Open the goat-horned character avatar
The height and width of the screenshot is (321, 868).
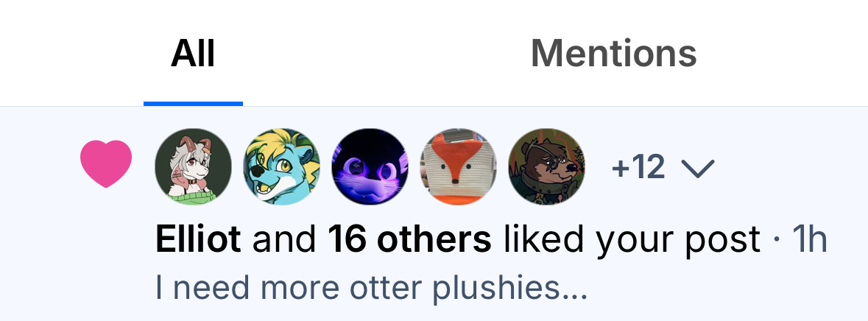[x=193, y=166]
